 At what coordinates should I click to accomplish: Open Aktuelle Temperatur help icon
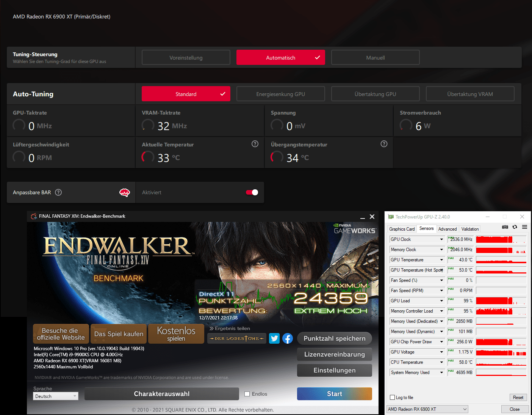pos(255,144)
